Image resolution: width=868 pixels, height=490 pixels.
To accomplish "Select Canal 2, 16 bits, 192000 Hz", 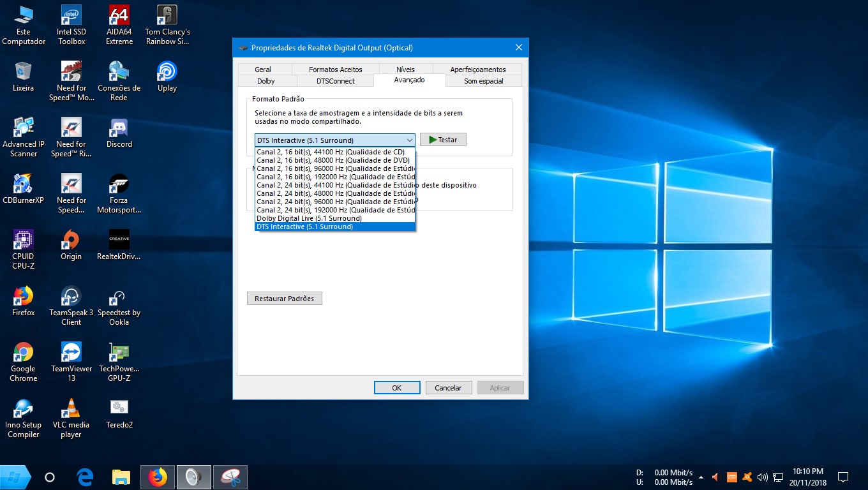I will (335, 177).
